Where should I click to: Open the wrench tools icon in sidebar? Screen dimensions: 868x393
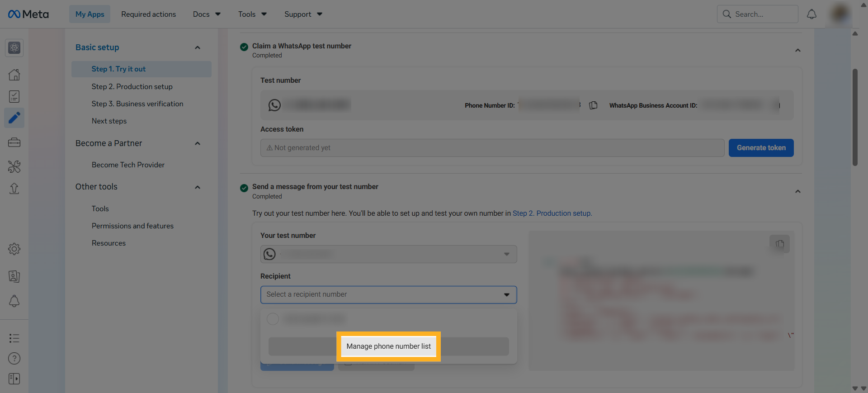14,166
